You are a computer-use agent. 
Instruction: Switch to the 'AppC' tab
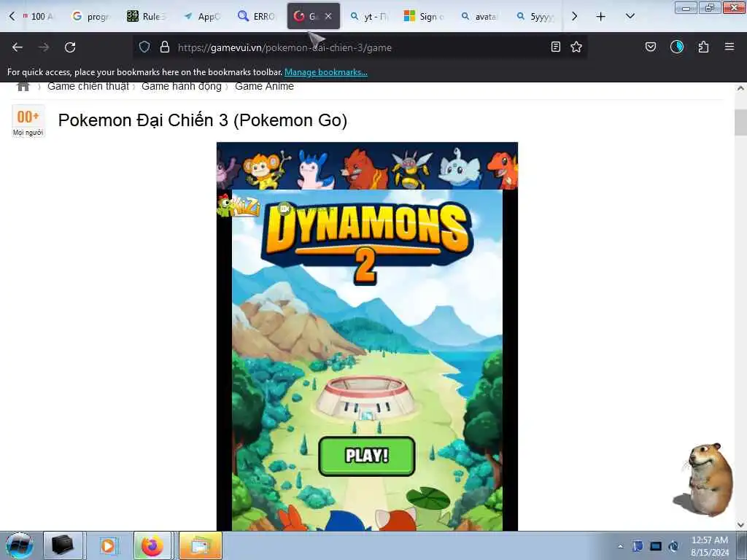203,17
